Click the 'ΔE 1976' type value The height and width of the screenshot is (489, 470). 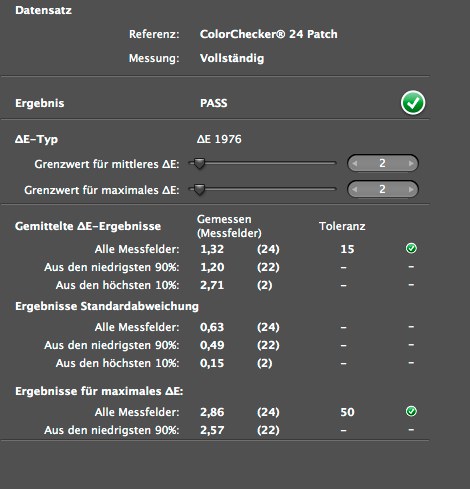pos(219,139)
